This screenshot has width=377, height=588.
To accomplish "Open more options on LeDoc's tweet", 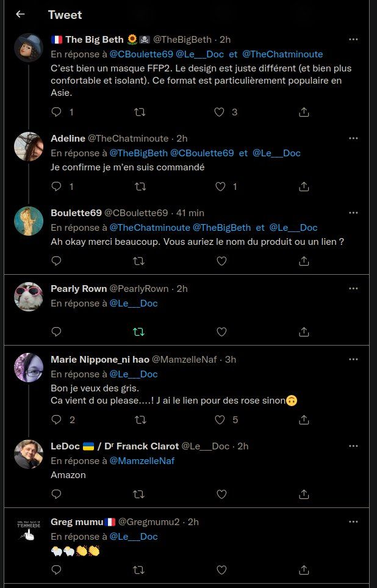I will (353, 446).
